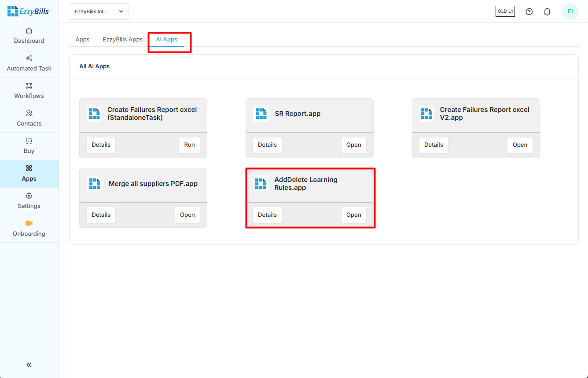Open Dashboard from the sidebar

coord(29,36)
